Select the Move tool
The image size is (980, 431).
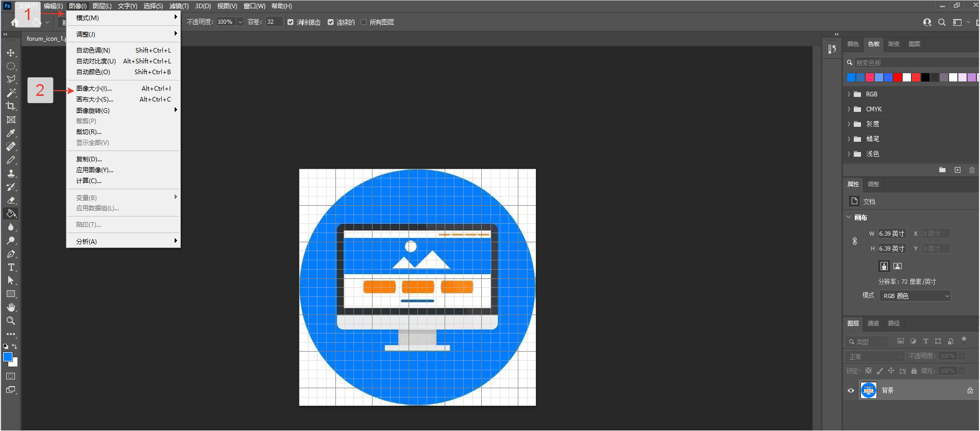click(x=11, y=53)
